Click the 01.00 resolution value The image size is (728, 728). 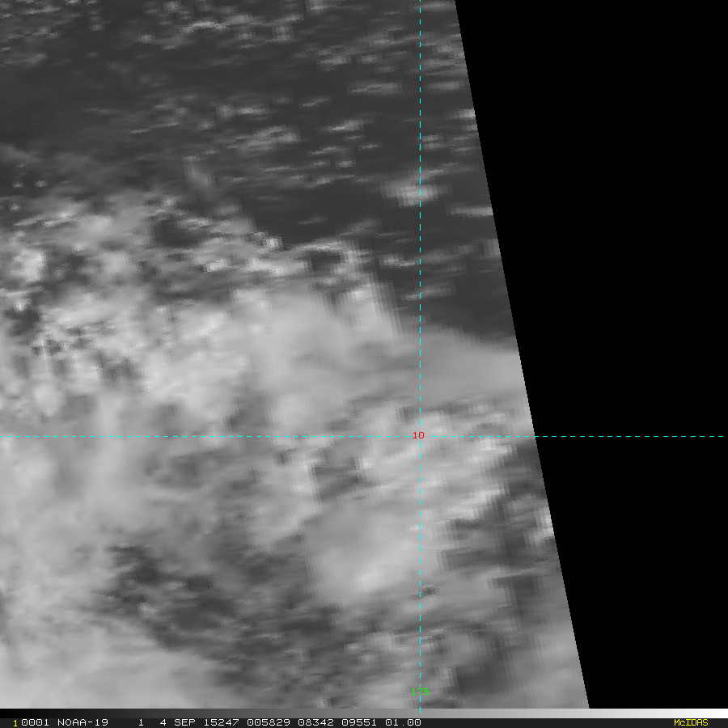pos(403,722)
